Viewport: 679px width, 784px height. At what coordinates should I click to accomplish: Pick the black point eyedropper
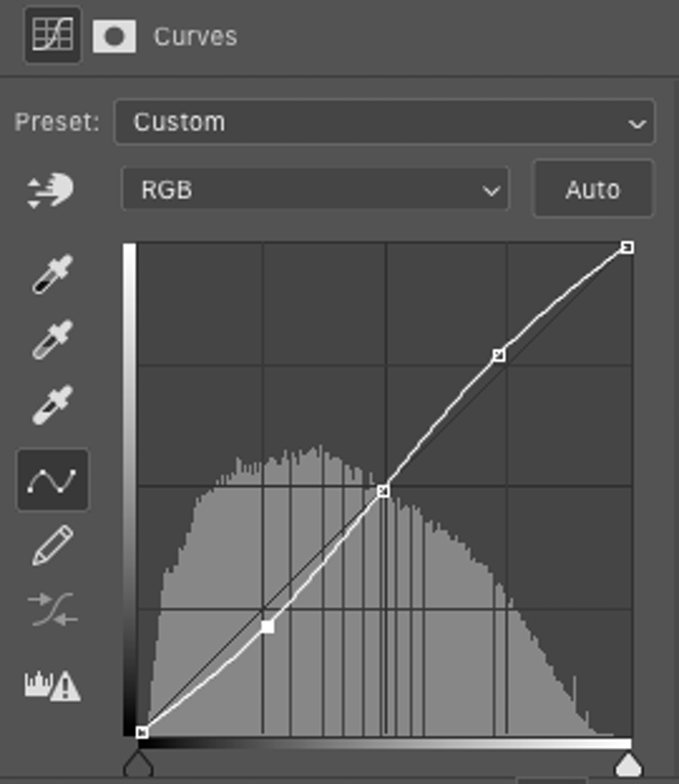(52, 274)
